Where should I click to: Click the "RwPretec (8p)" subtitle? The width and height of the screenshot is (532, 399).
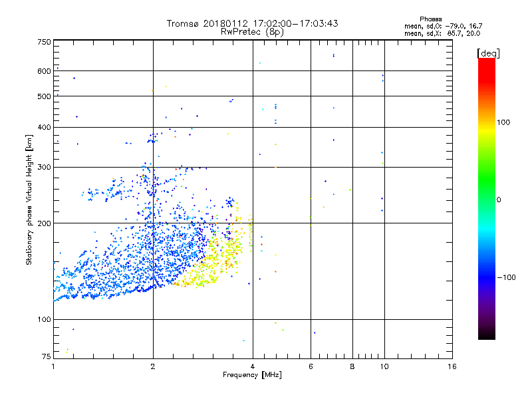coord(252,32)
